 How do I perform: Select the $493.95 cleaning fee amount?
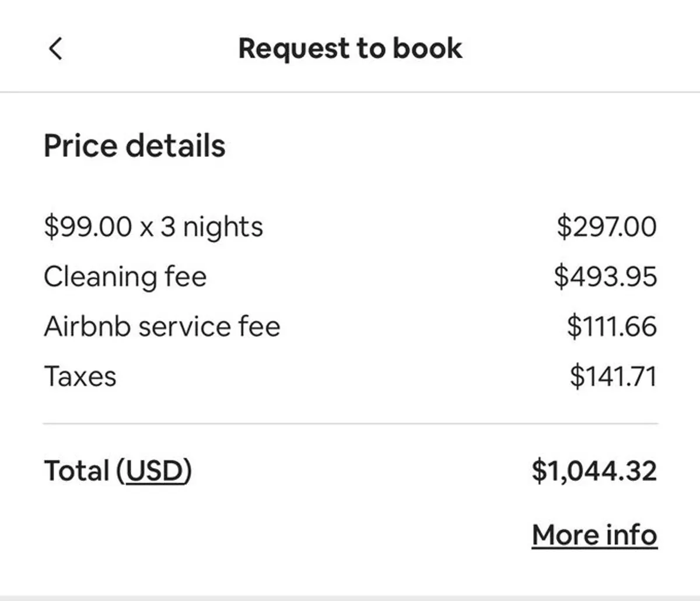tap(605, 277)
